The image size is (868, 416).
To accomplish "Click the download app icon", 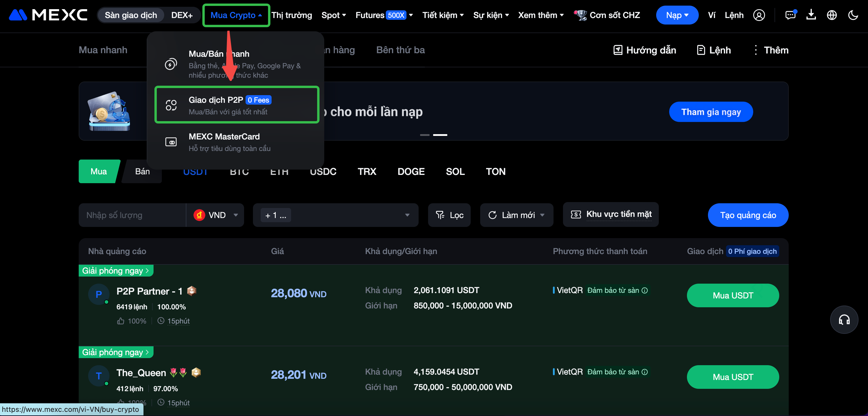I will [x=811, y=15].
